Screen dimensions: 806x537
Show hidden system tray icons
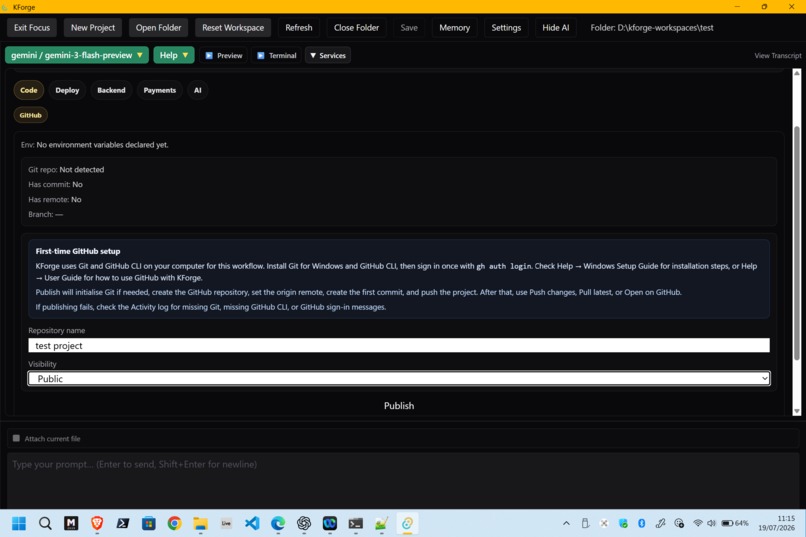(x=566, y=523)
